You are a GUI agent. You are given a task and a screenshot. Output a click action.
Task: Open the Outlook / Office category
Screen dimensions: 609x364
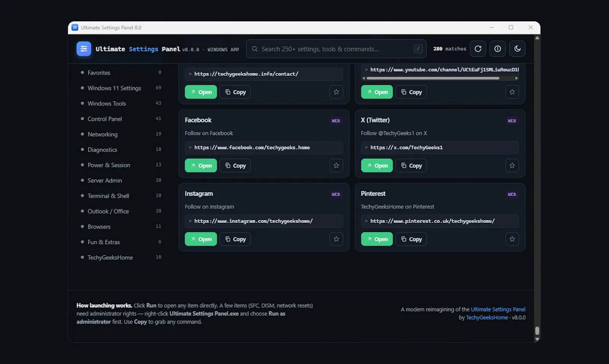click(x=121, y=211)
